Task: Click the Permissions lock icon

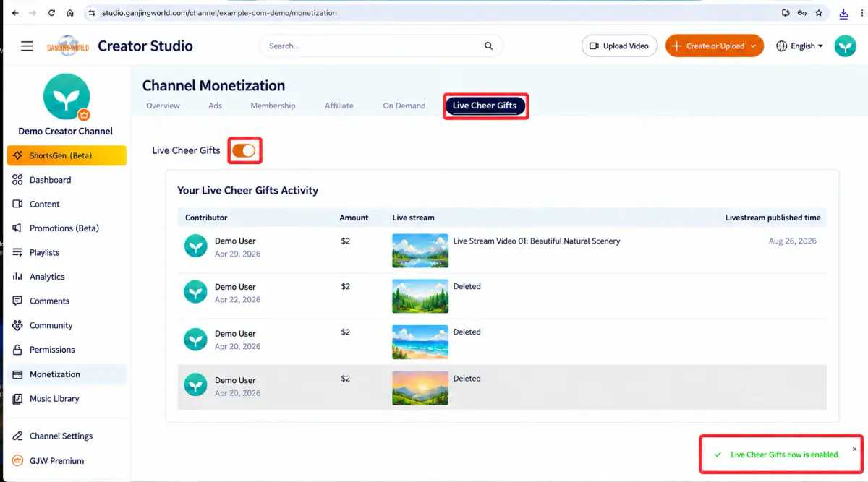Action: [x=17, y=350]
